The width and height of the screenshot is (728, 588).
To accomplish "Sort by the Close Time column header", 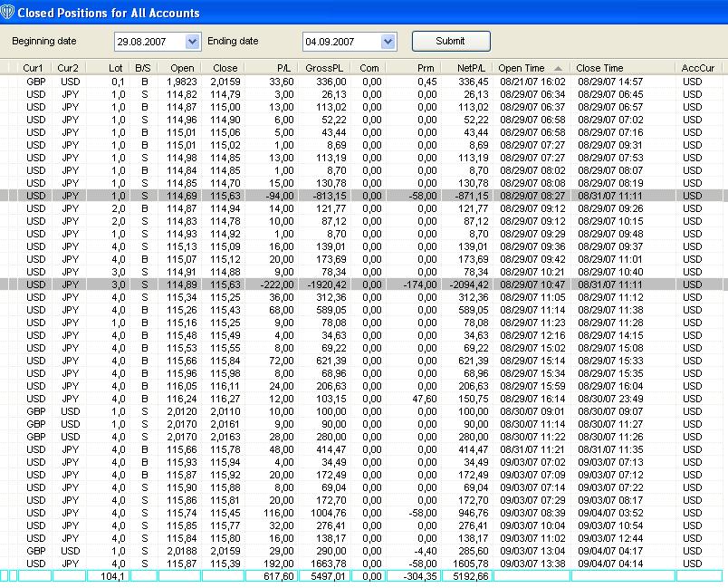I will click(599, 68).
